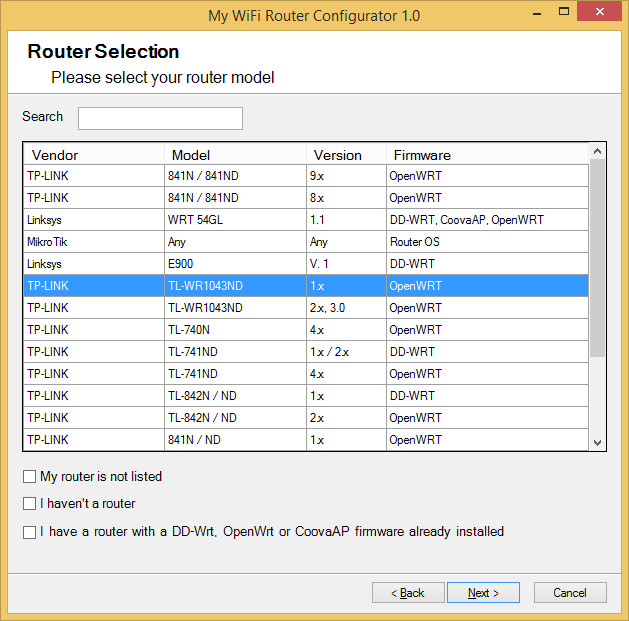Click the scroll up arrow of router list
629x621 pixels.
[597, 151]
